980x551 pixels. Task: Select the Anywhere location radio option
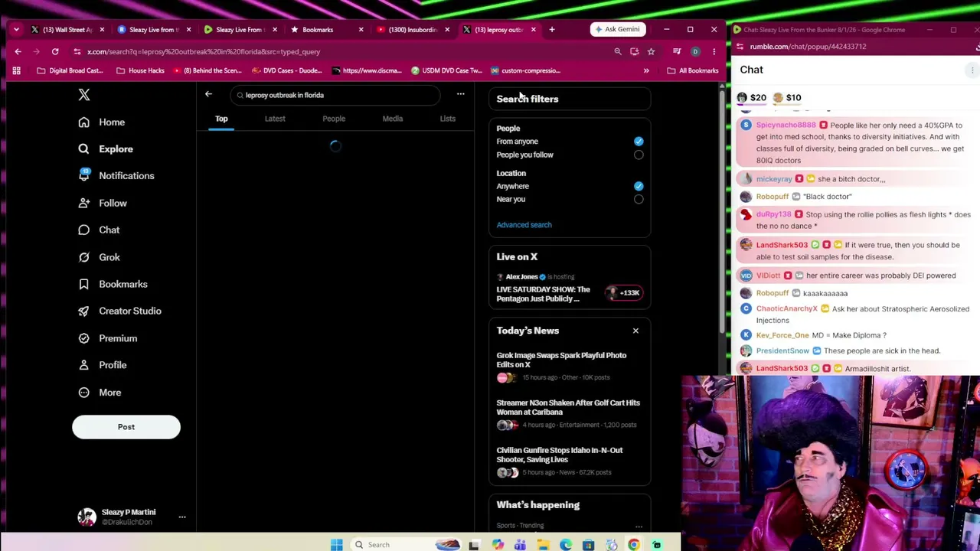(x=639, y=186)
